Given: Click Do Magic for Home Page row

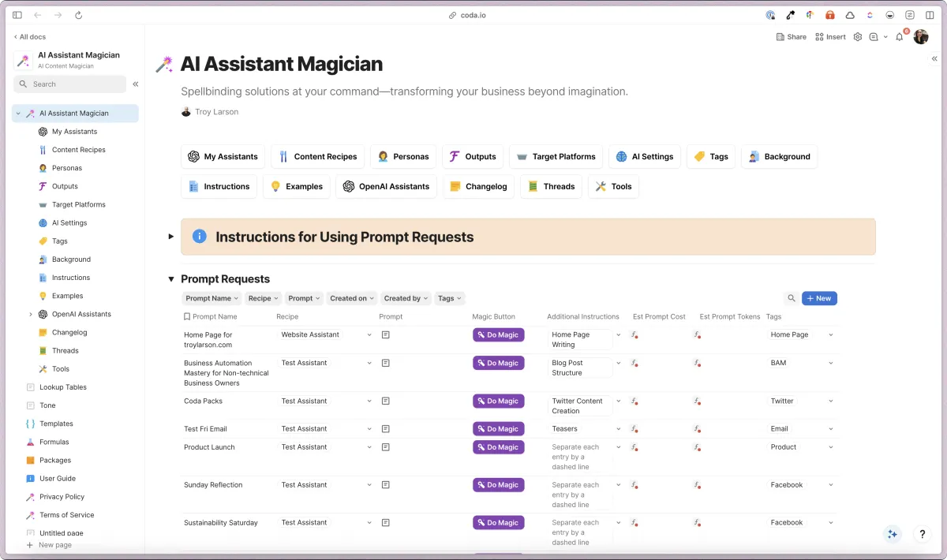Looking at the screenshot, I should click(x=498, y=335).
